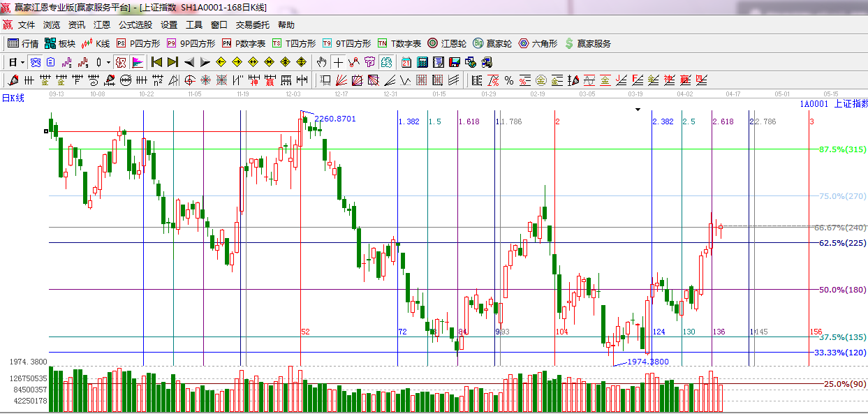
Task: Click the 行情 quotes button
Action: [23, 43]
